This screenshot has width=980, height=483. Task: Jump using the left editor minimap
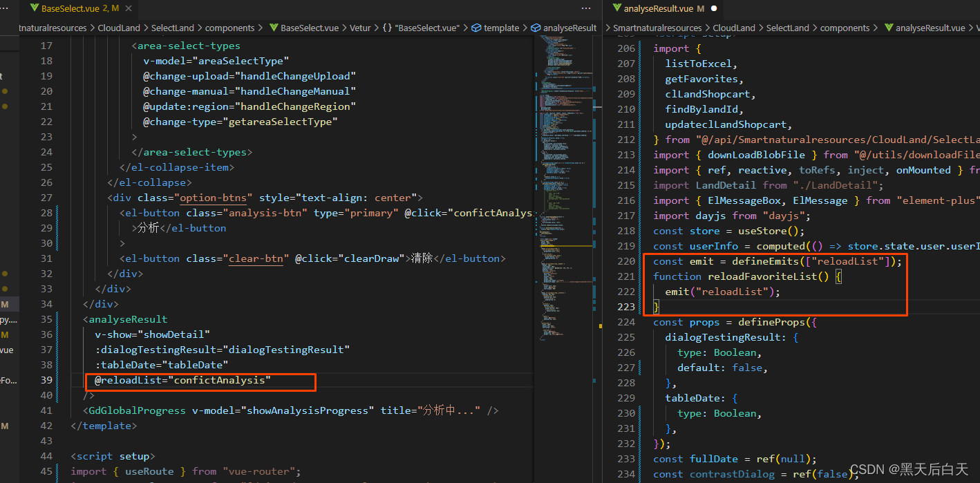pos(561,138)
